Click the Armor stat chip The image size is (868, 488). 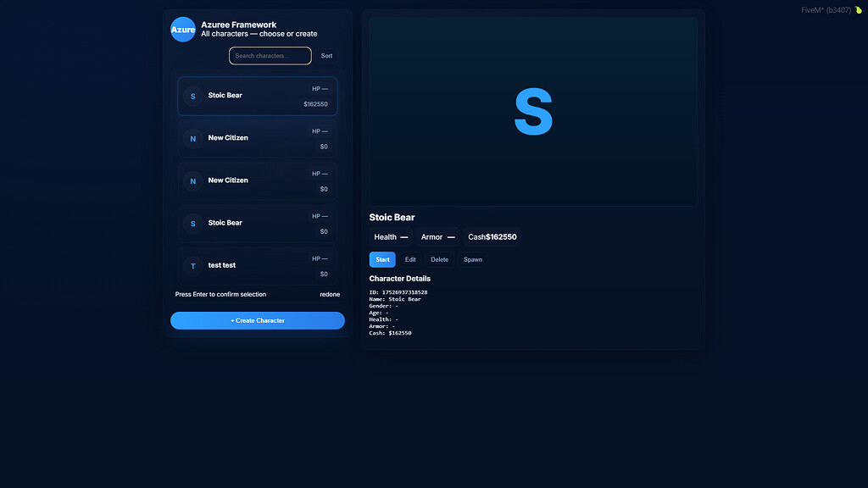coord(437,237)
